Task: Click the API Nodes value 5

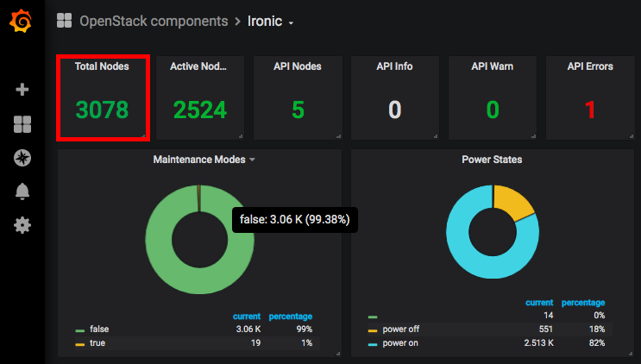Action: coord(298,110)
